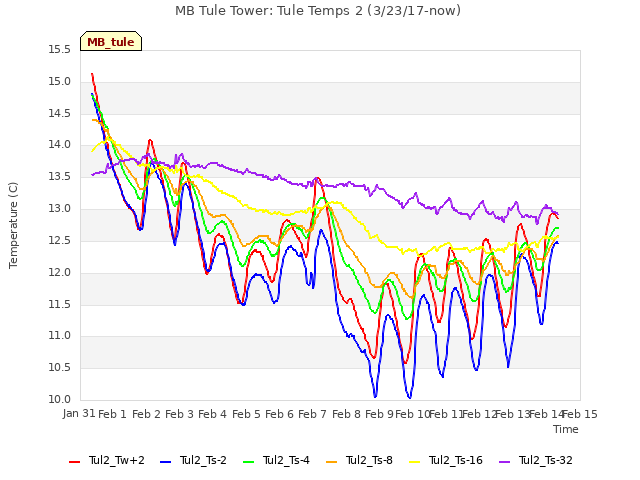Click the purple Tul2_Ts-32 legend swatch
The image size is (640, 480).
pos(505,462)
